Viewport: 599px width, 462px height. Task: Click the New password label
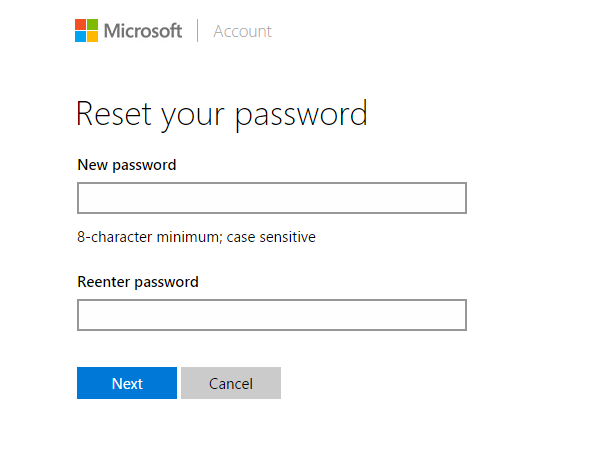click(x=127, y=165)
